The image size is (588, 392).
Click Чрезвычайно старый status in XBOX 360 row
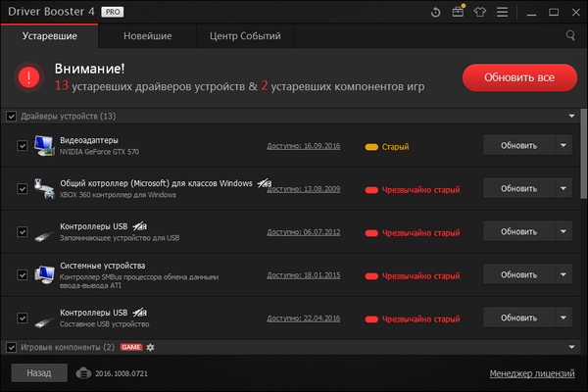click(420, 190)
